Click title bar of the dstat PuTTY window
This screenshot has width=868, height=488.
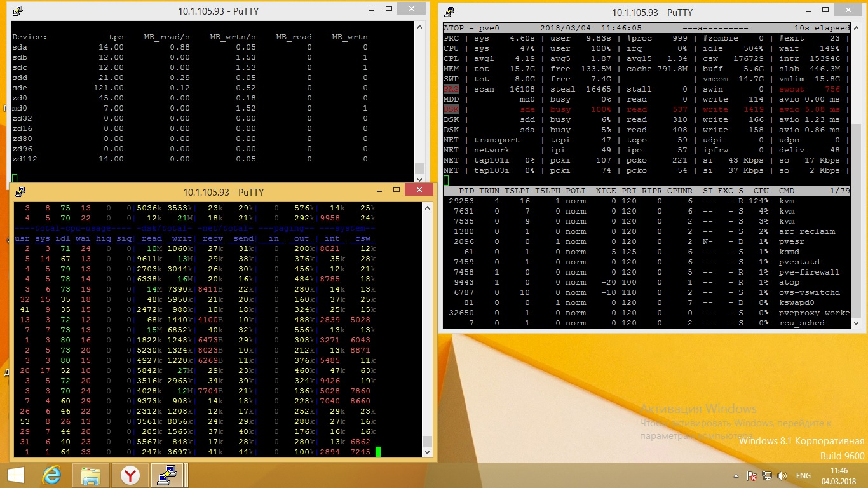223,192
